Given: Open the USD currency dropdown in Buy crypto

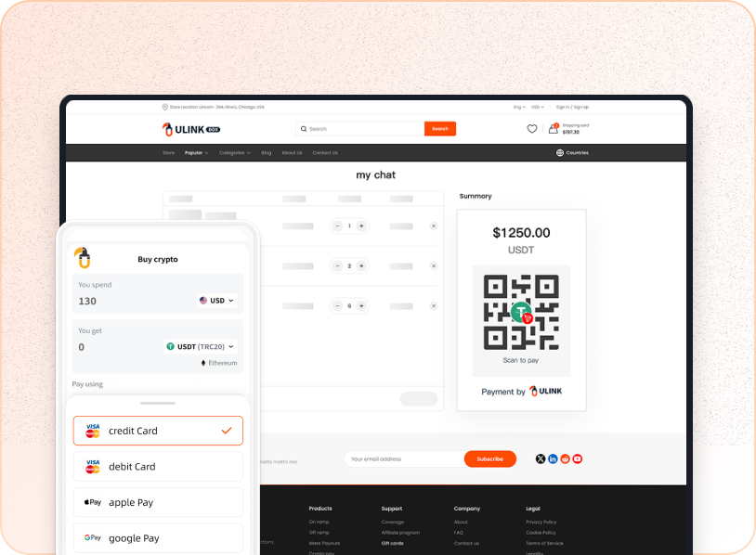Looking at the screenshot, I should pyautogui.click(x=217, y=301).
